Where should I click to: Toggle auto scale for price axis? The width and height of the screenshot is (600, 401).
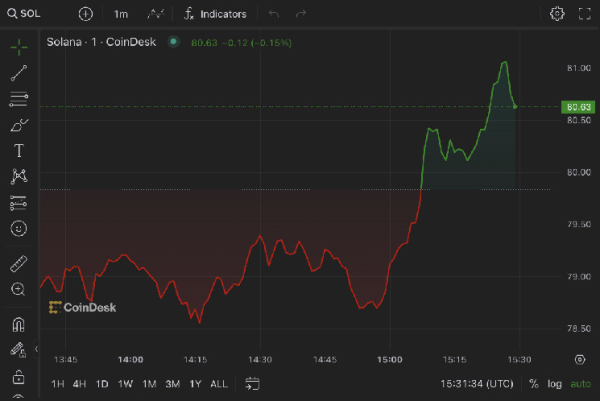(580, 384)
